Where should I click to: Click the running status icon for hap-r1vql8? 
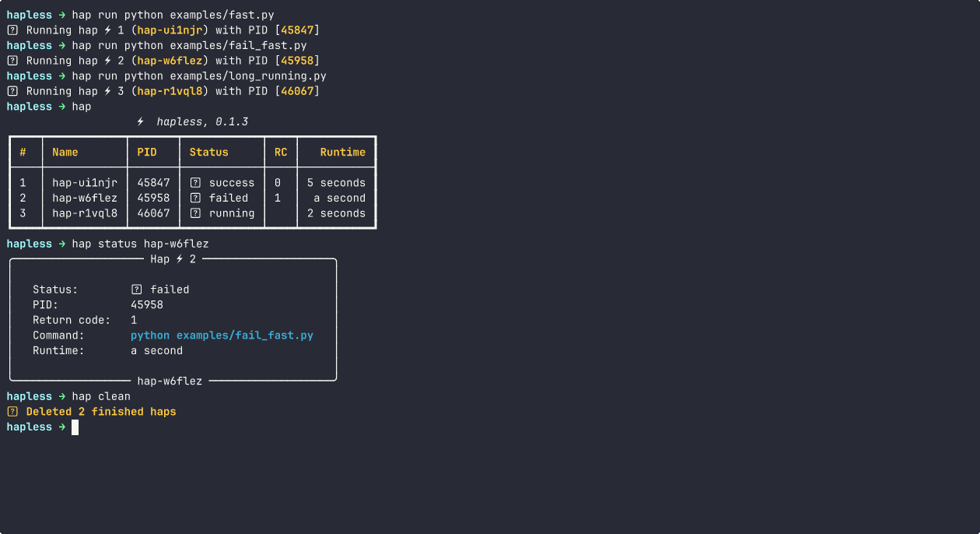point(195,213)
